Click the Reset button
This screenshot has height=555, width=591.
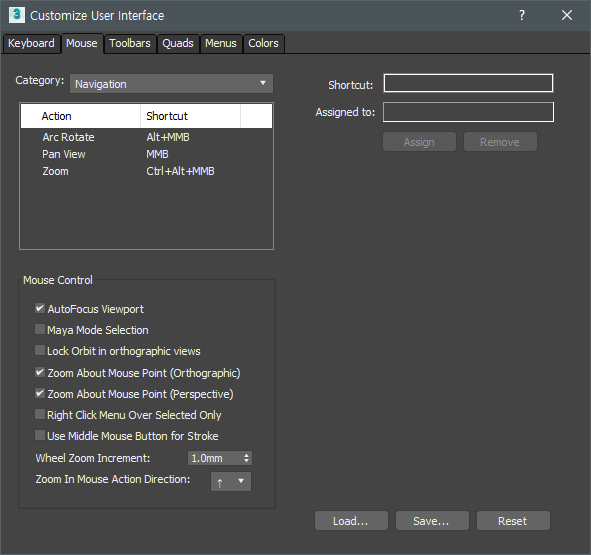pyautogui.click(x=513, y=521)
